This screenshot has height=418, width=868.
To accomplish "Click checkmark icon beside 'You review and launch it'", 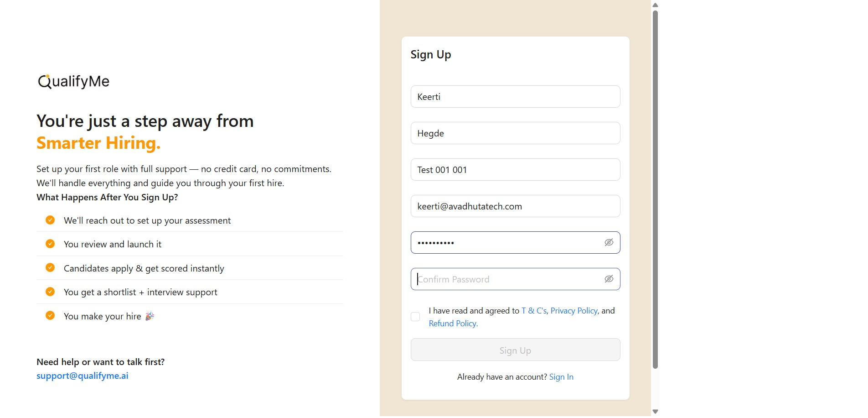I will tap(50, 244).
